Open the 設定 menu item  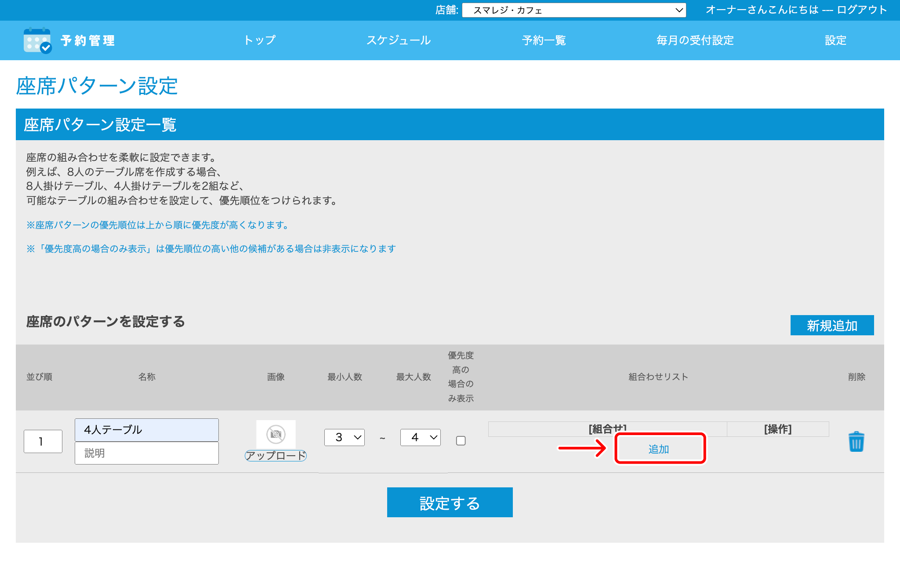835,40
